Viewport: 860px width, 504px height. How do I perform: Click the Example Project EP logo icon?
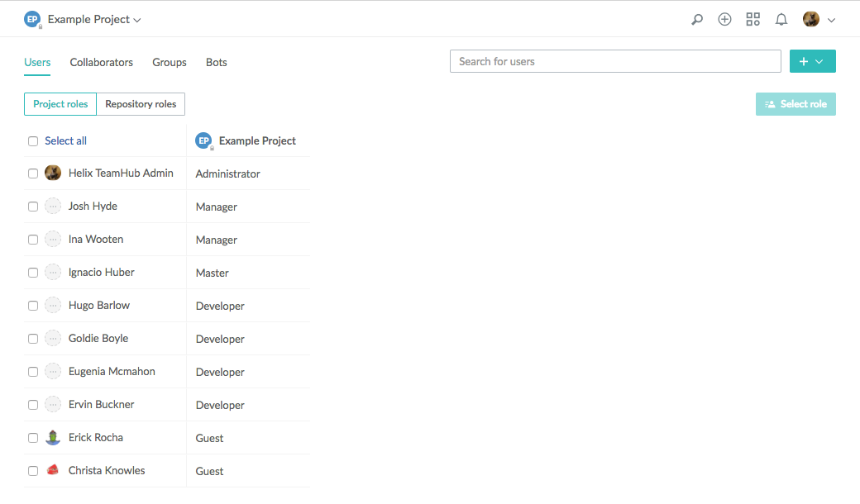[32, 19]
